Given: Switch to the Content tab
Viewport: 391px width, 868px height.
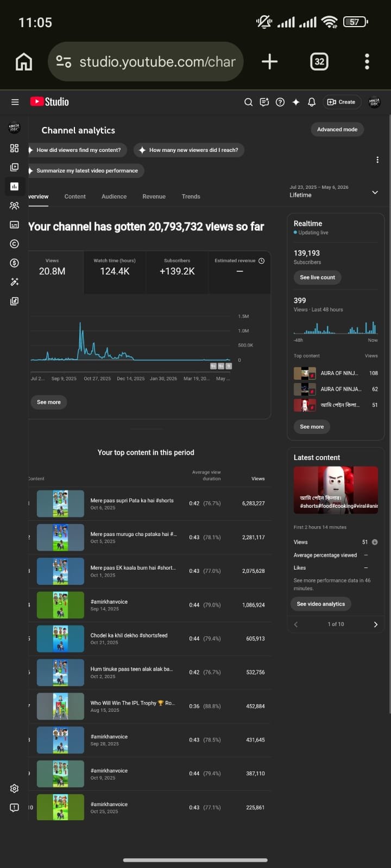Looking at the screenshot, I should [x=75, y=196].
